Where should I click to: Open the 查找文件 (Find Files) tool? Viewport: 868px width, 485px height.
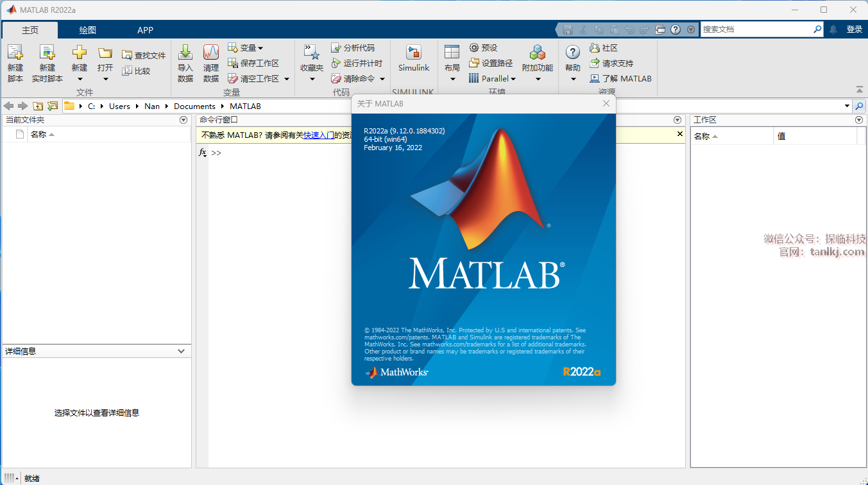point(144,55)
